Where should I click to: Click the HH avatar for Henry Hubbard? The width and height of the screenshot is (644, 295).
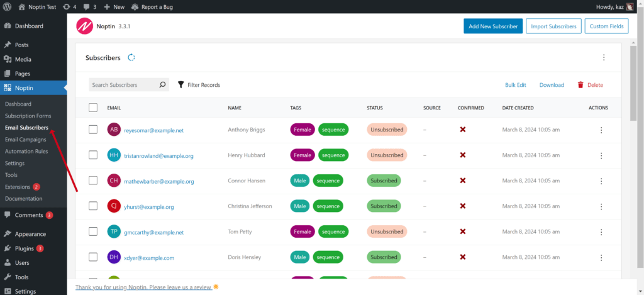point(114,155)
